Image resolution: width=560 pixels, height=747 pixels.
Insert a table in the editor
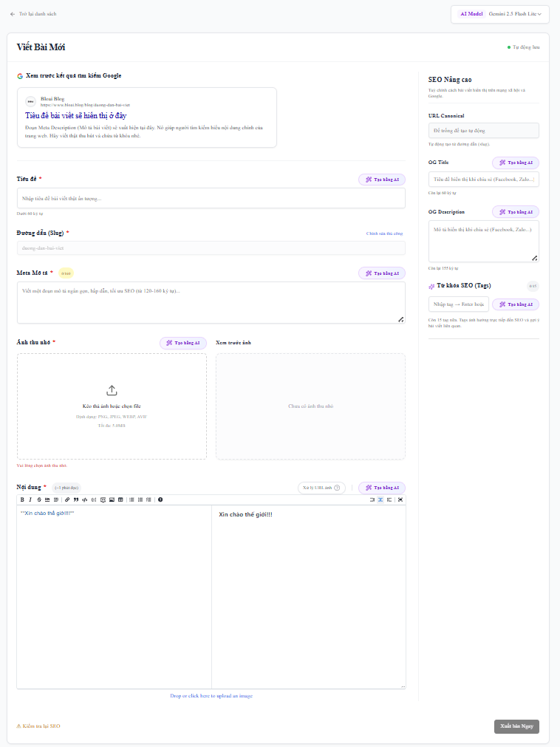pos(120,499)
